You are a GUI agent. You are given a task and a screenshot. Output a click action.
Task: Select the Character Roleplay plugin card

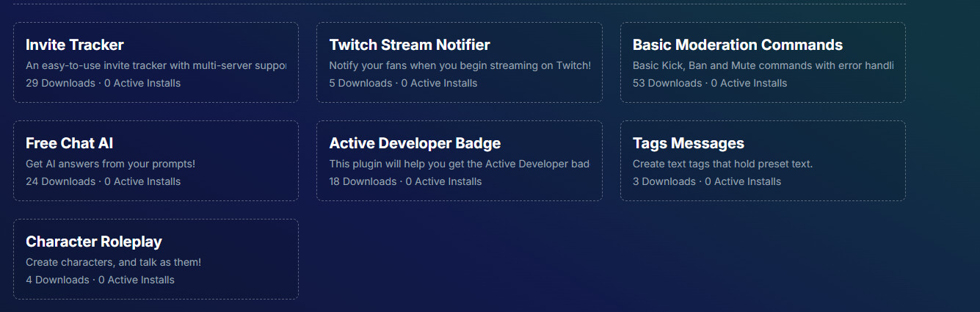[x=156, y=259]
